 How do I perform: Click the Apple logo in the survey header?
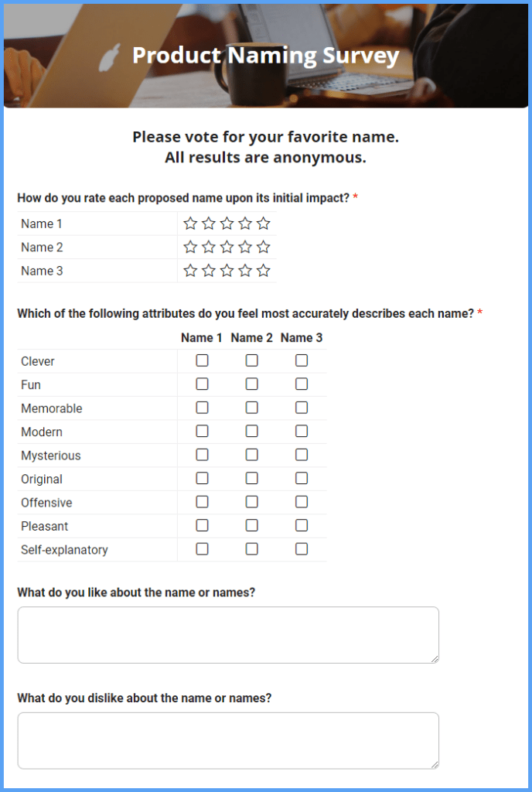pos(107,55)
